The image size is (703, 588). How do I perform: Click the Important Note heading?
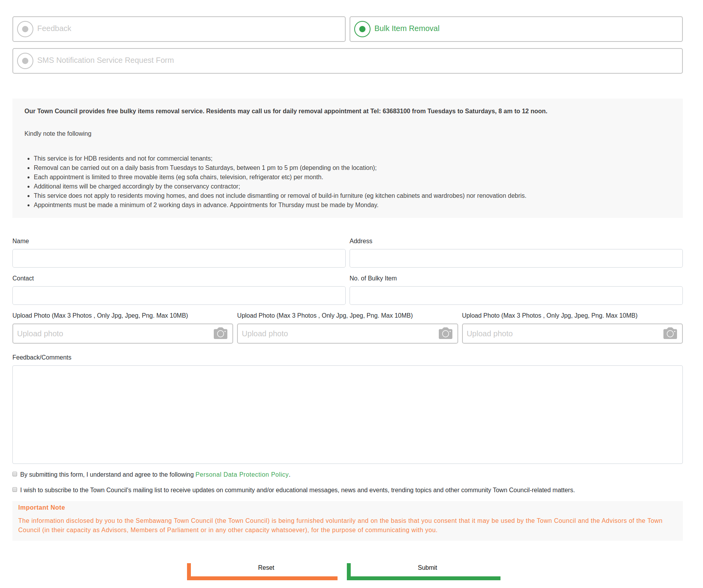click(42, 507)
